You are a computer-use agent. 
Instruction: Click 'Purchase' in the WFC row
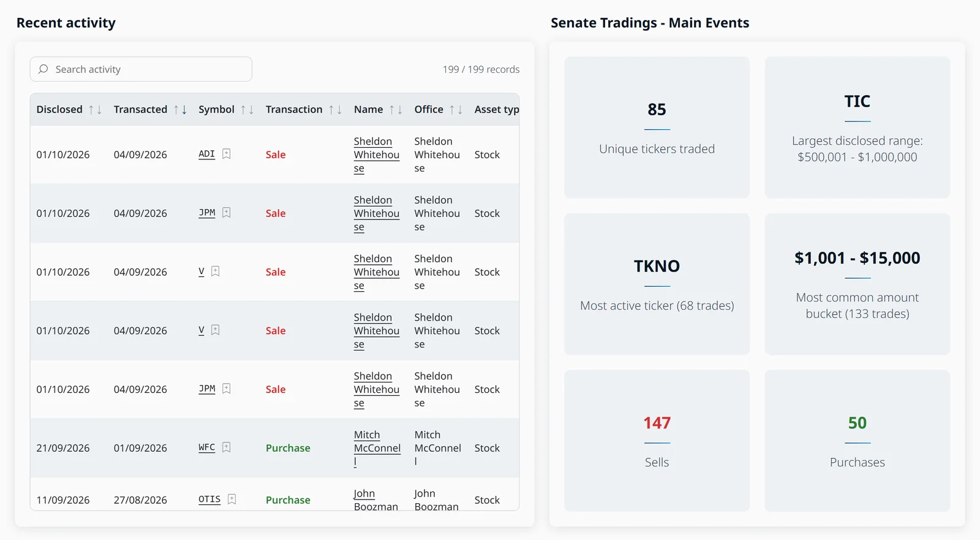pyautogui.click(x=288, y=448)
